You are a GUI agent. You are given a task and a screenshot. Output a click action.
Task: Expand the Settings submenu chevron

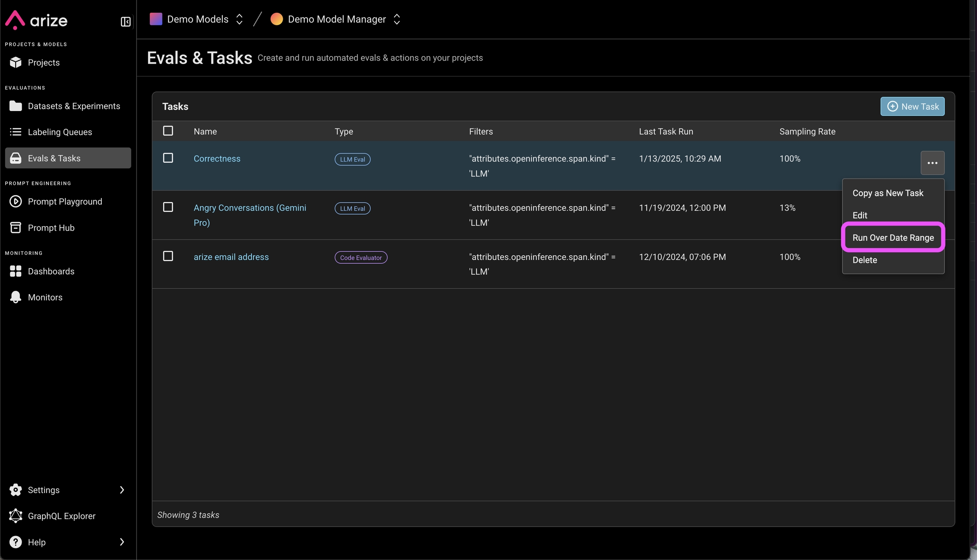[x=122, y=490]
